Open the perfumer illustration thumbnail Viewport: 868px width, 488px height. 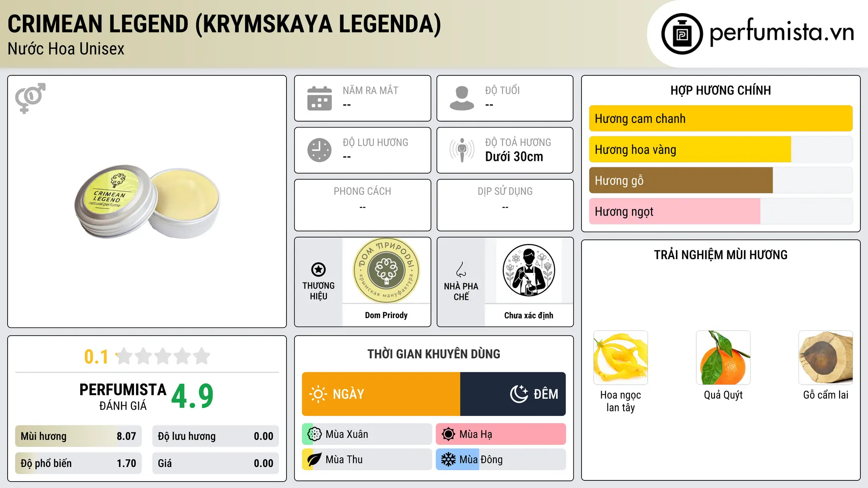[x=529, y=271]
